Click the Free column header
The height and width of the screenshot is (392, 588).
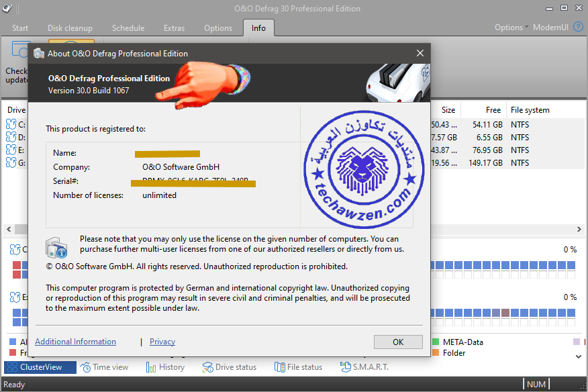[x=493, y=110]
